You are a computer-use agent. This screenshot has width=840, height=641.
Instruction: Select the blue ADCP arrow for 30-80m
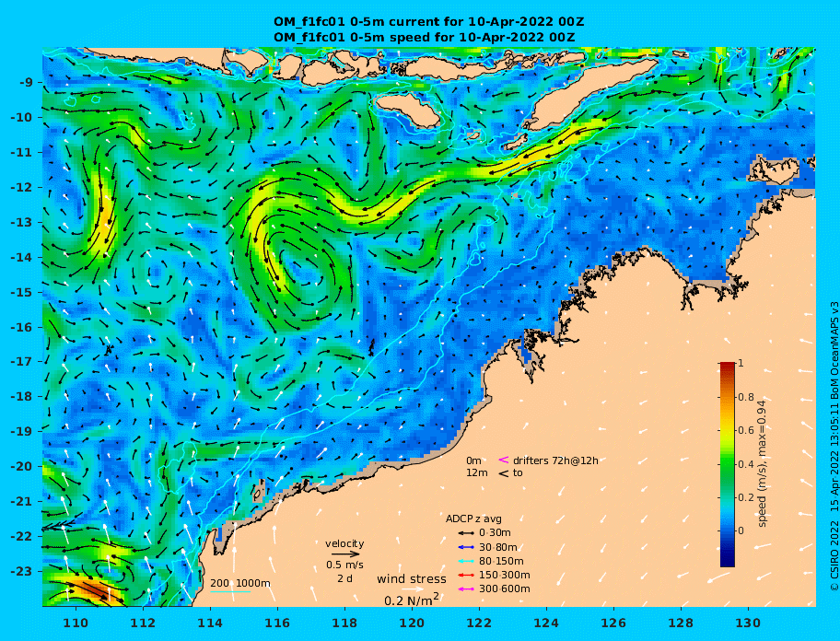pos(466,547)
